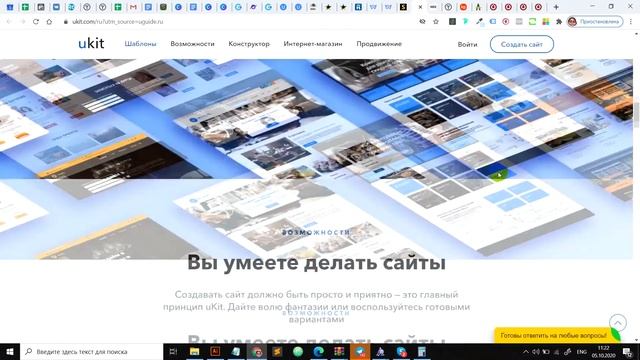Switch to Google Chrome in the taskbar
The image size is (640, 360).
click(x=256, y=351)
